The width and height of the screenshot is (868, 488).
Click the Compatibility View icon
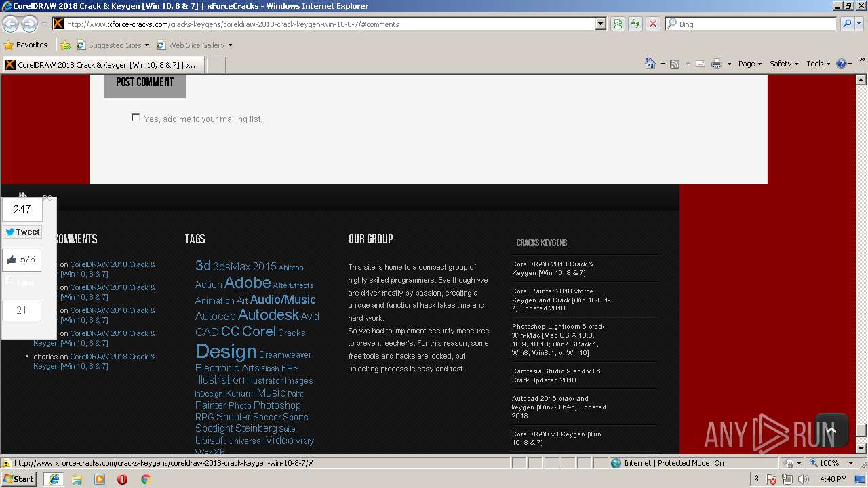pyautogui.click(x=618, y=24)
